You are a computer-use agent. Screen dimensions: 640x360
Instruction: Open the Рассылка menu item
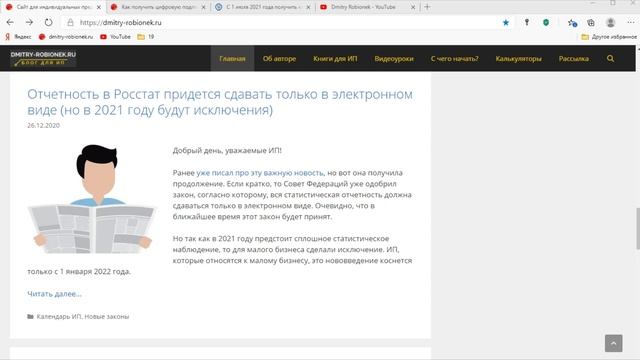point(573,58)
